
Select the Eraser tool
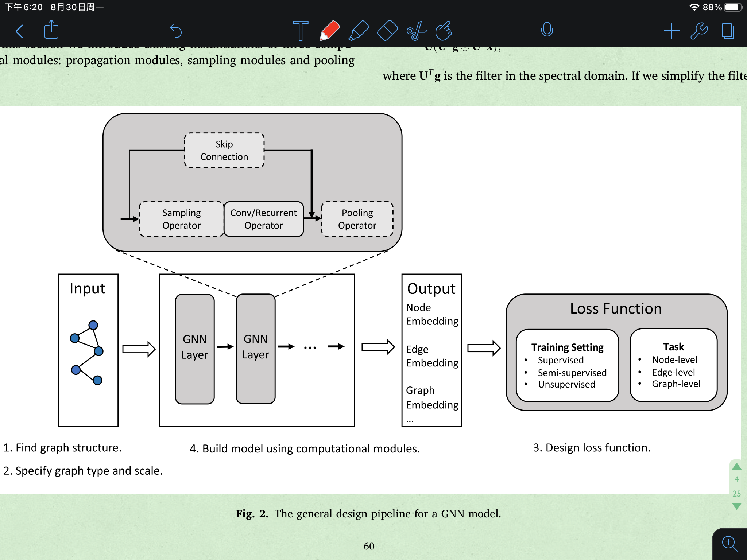click(x=387, y=31)
